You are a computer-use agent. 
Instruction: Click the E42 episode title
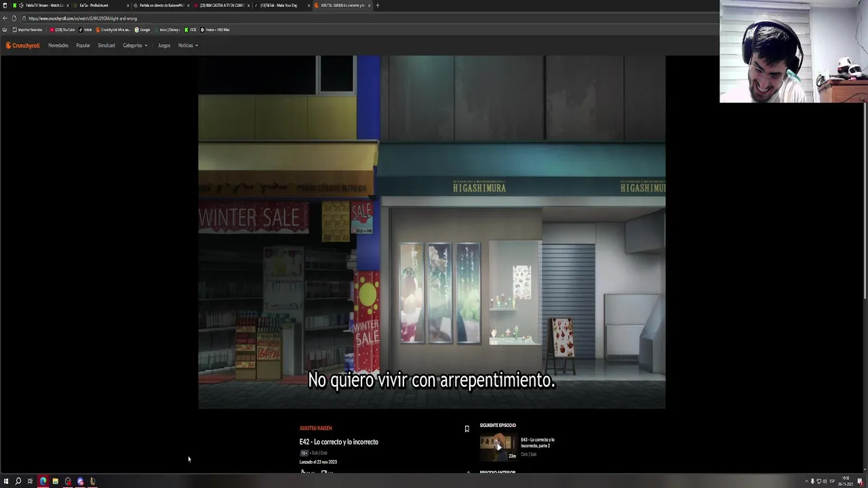pos(339,442)
